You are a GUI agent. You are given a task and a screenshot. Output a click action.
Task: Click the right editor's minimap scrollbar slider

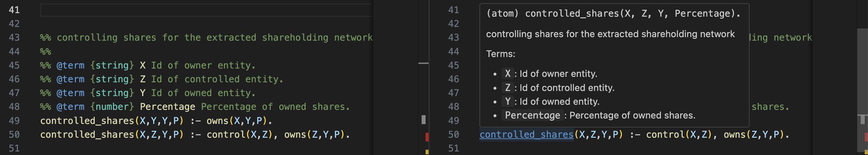pos(862,90)
